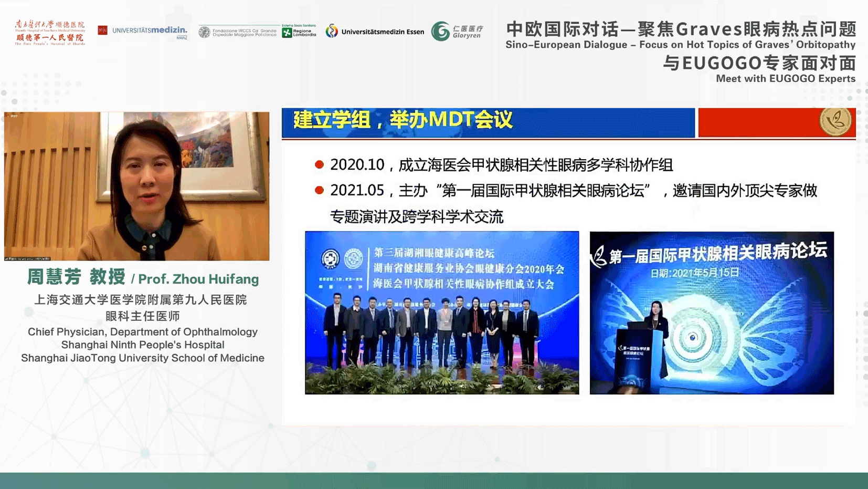Click the 'Prof. Zhou Huifang' name label
This screenshot has height=489, width=868.
198,279
